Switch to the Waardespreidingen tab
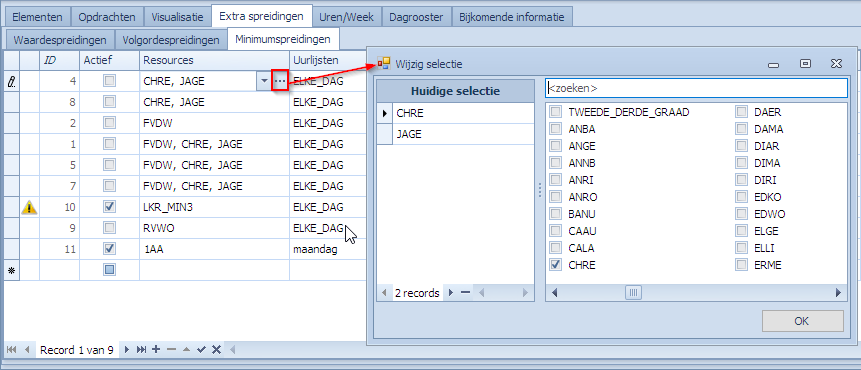 click(60, 40)
